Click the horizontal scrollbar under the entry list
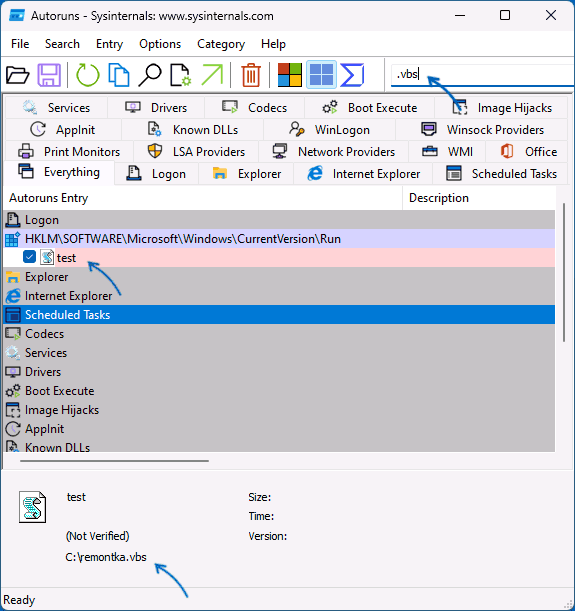 tap(115, 461)
